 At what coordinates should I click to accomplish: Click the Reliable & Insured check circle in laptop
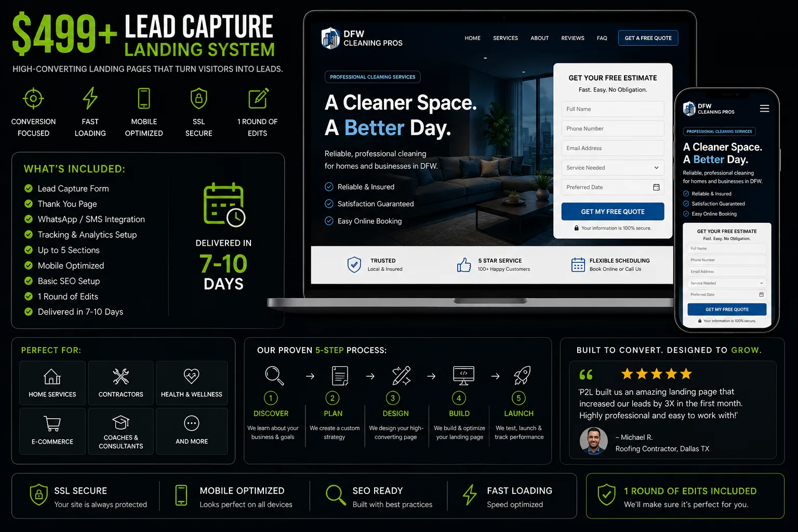pos(329,187)
